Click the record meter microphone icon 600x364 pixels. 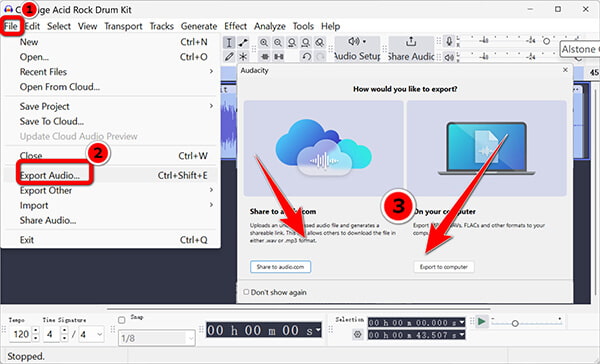click(x=449, y=41)
